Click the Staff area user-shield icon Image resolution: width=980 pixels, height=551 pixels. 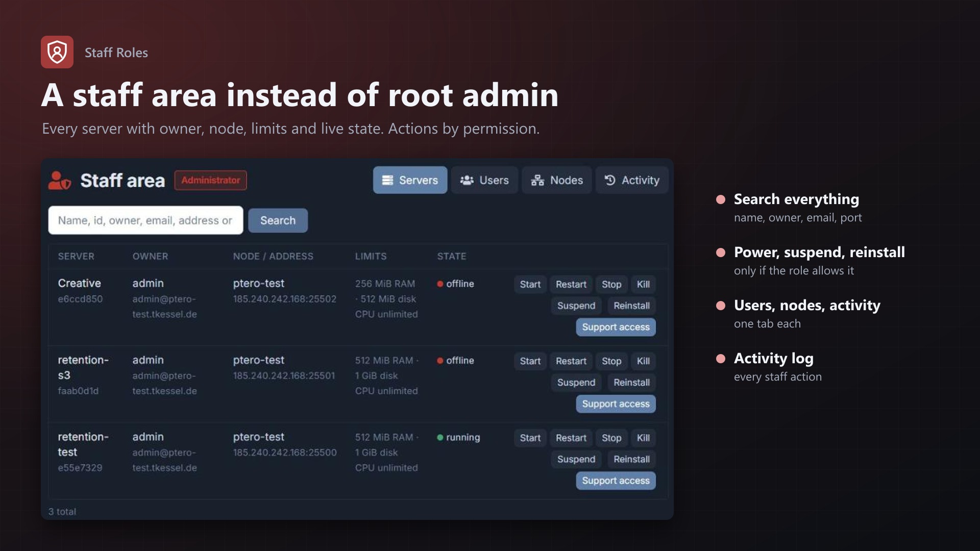(60, 181)
